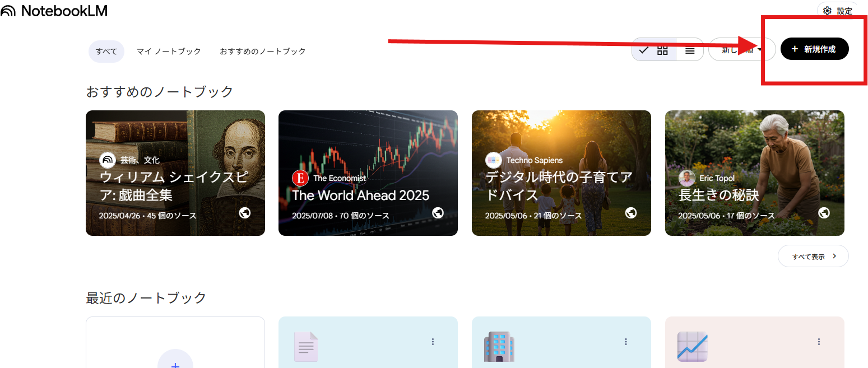Click the すべて表示 button
868x368 pixels.
813,257
